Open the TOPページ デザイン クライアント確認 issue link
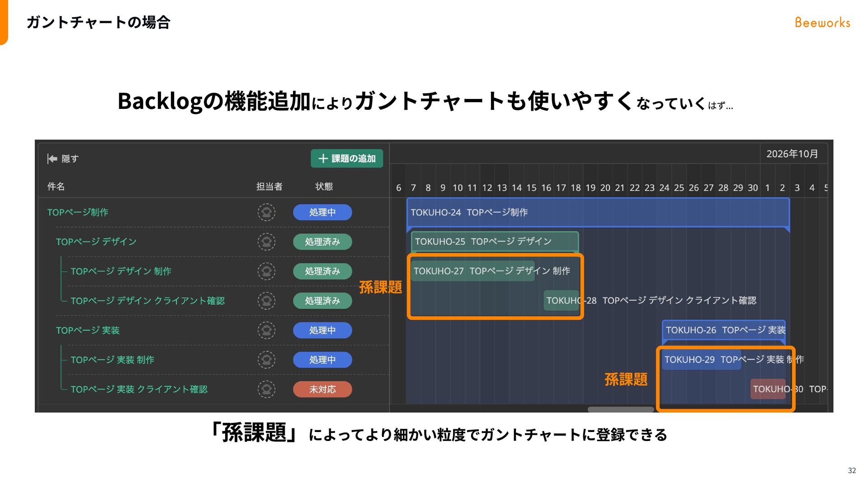 pos(148,300)
